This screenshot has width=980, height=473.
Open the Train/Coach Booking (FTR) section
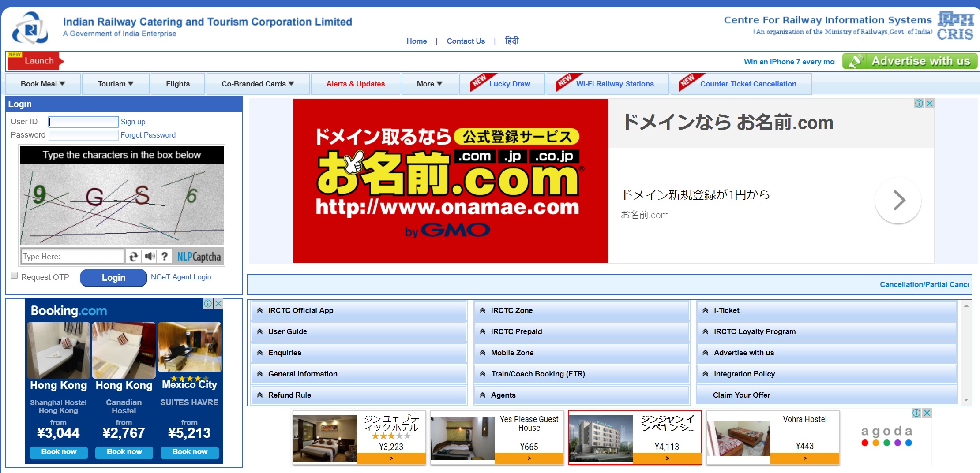click(582, 374)
